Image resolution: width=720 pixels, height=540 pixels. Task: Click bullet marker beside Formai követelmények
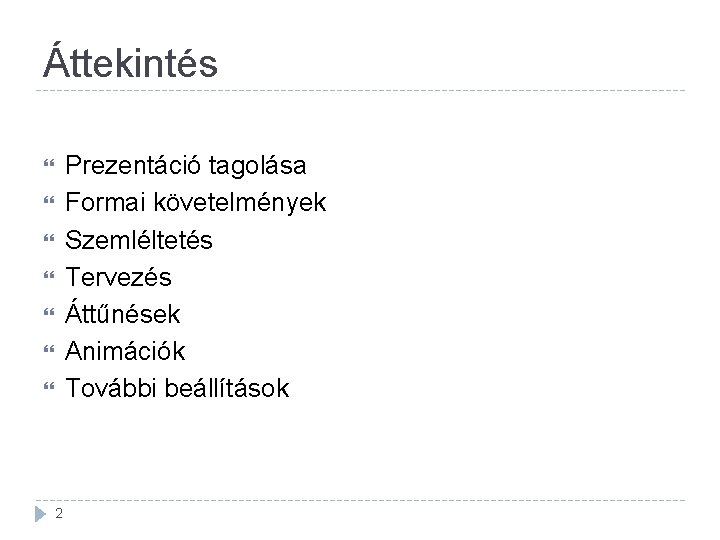pos(43,203)
